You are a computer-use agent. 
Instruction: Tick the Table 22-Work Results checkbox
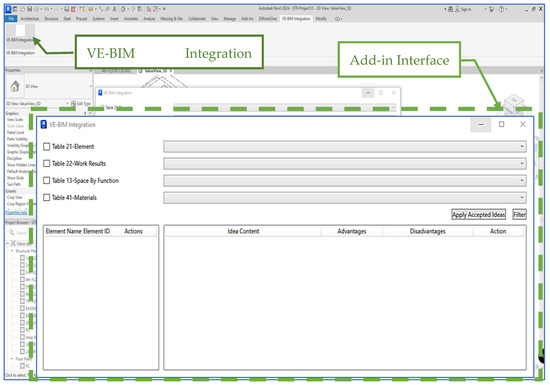(47, 163)
